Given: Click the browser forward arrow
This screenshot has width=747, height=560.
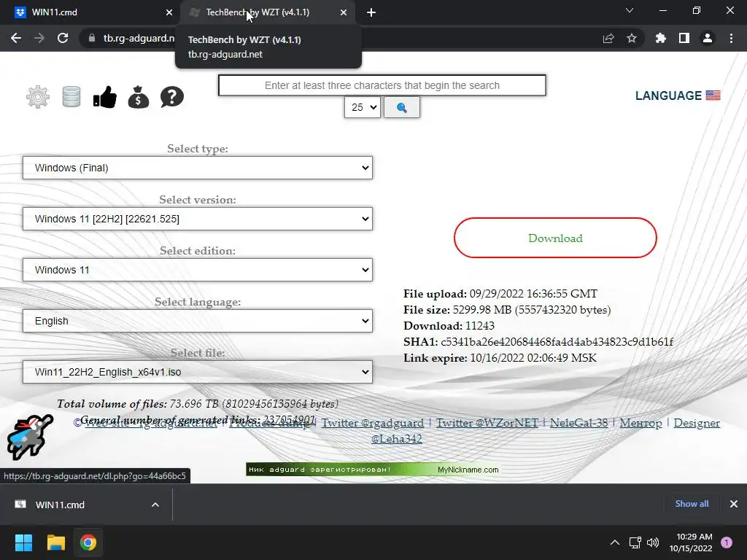Looking at the screenshot, I should click(x=39, y=38).
